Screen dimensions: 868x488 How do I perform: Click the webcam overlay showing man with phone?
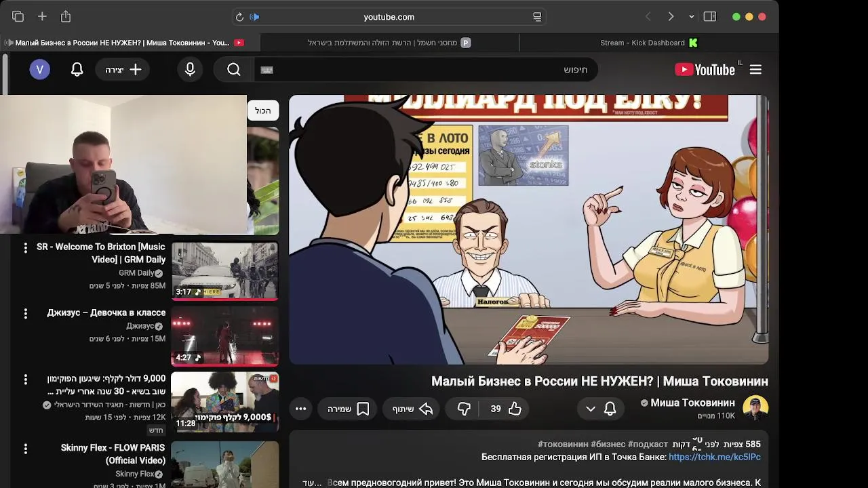click(123, 165)
